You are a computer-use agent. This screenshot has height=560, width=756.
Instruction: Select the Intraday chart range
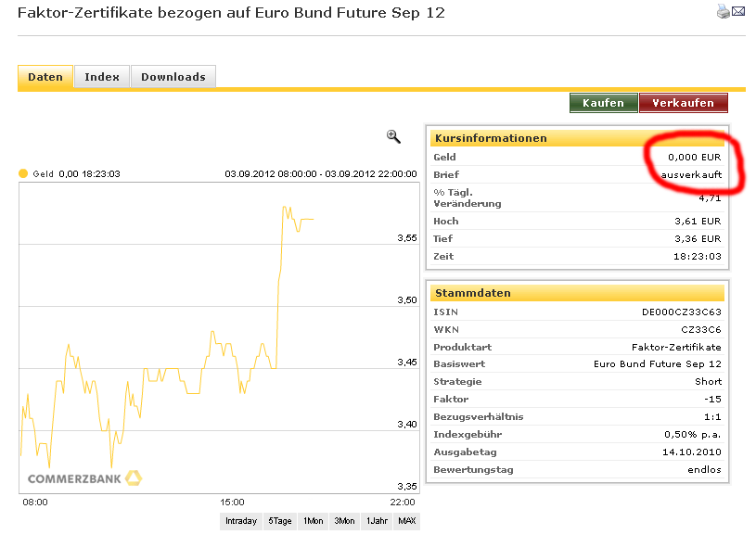[240, 520]
